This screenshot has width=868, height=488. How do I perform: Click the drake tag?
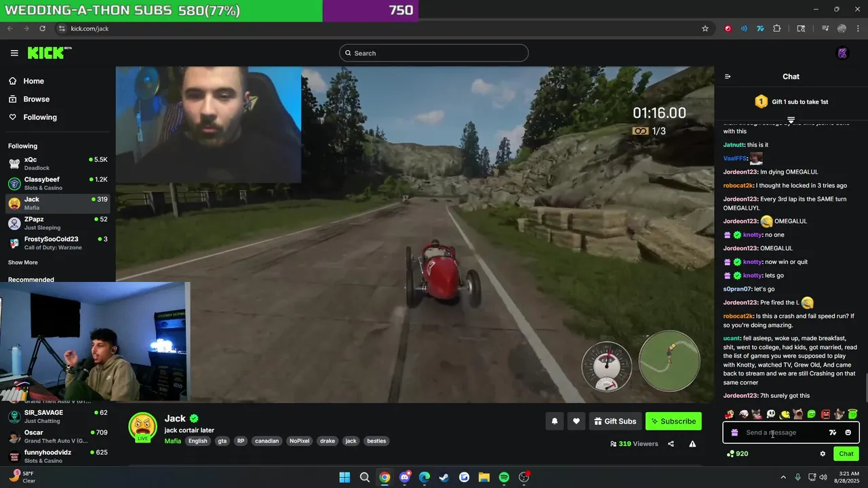click(x=328, y=441)
